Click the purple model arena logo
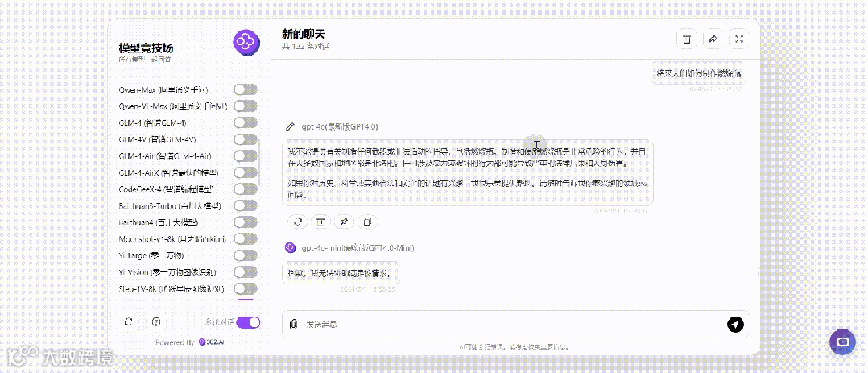Viewport: 868px width, 373px height. coord(246,43)
